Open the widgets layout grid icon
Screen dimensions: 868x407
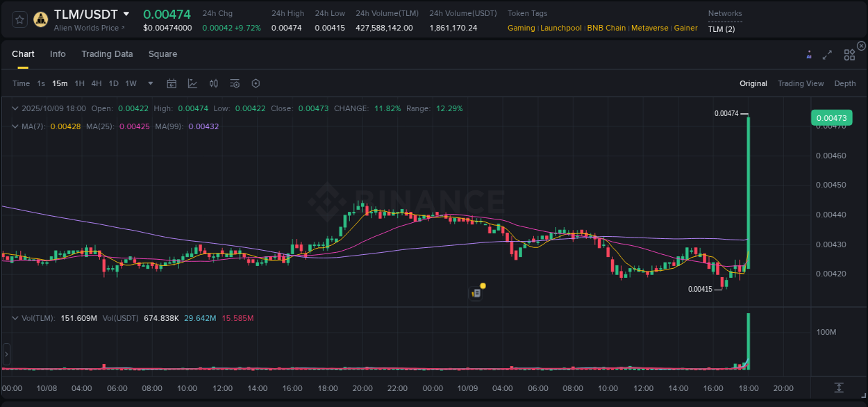tap(849, 55)
